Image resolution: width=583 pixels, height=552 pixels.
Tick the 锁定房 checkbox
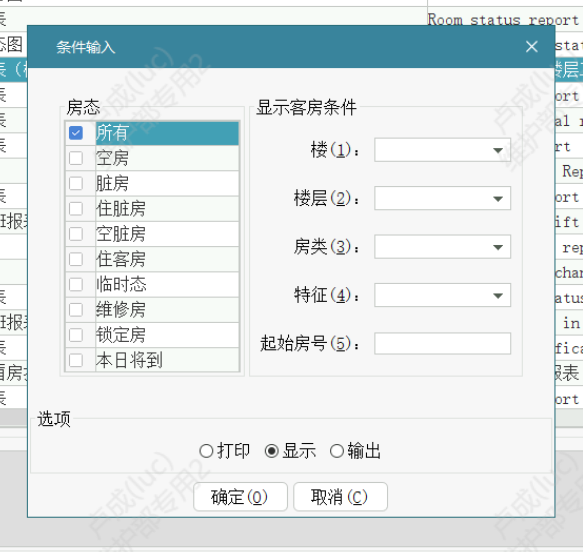[x=76, y=335]
